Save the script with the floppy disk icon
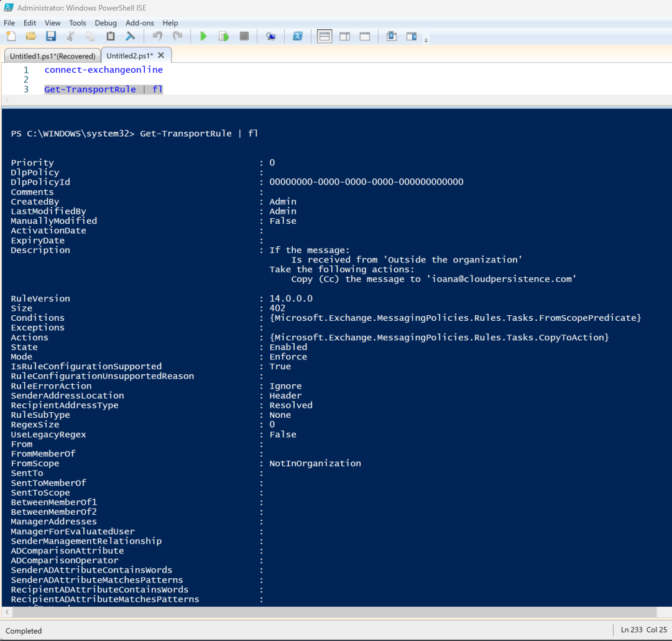Screen dimensions: 672x641 click(51, 37)
